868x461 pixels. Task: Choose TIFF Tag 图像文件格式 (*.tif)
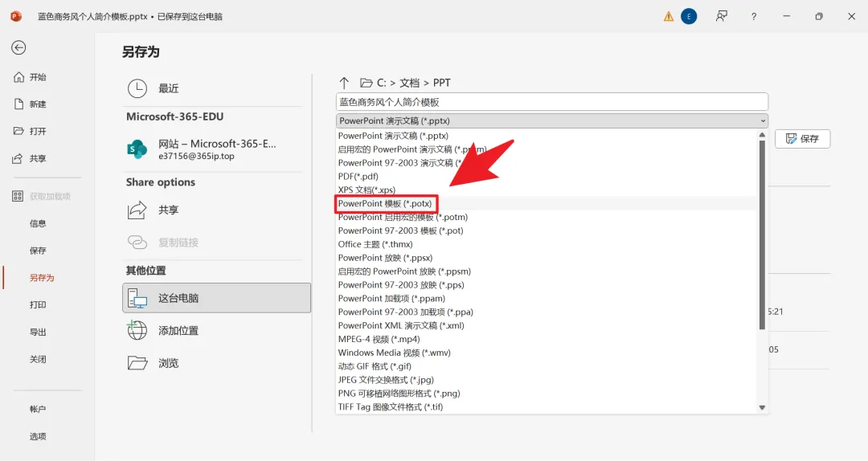point(547,406)
